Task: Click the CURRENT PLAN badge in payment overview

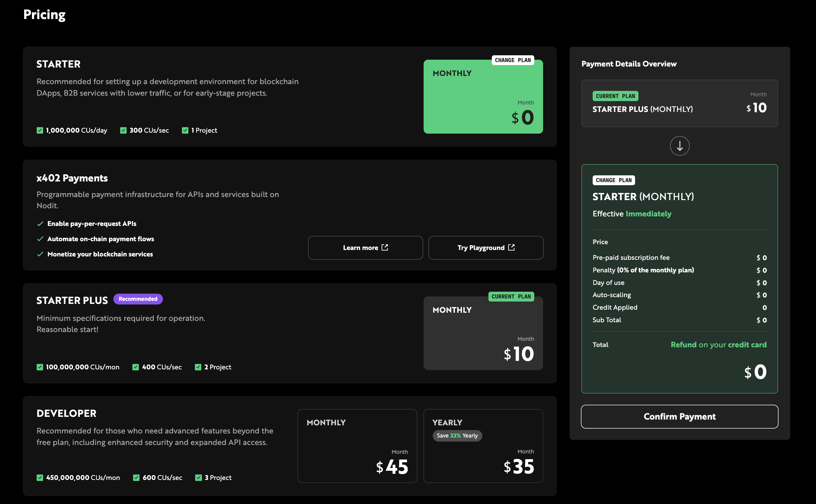Action: [615, 96]
